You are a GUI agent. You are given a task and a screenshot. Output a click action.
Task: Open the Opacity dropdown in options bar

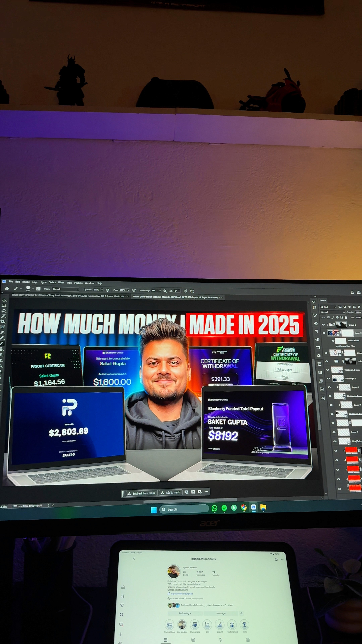[102, 290]
